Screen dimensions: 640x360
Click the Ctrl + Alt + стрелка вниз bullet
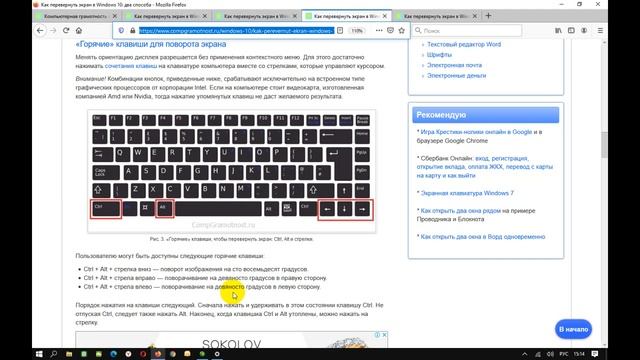[196, 269]
